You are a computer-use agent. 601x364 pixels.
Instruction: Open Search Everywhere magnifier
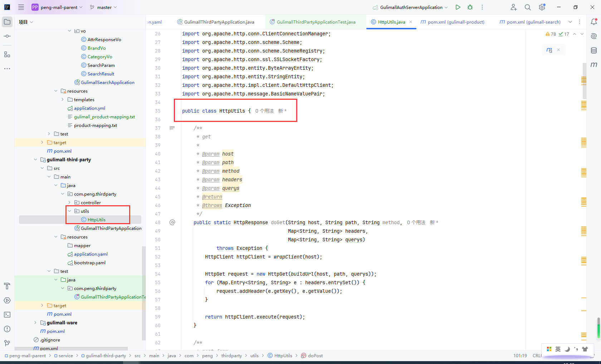528,7
